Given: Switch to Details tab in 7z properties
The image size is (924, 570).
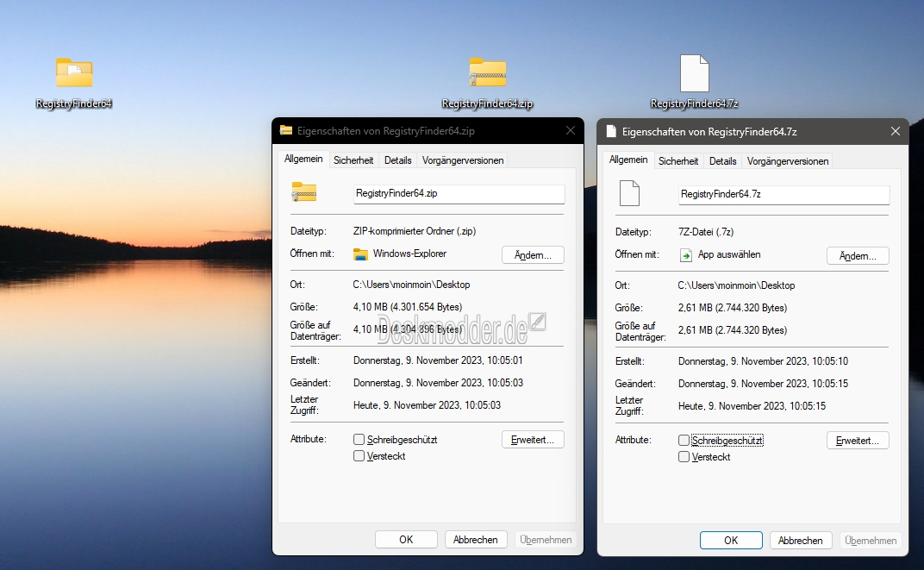Looking at the screenshot, I should [722, 161].
